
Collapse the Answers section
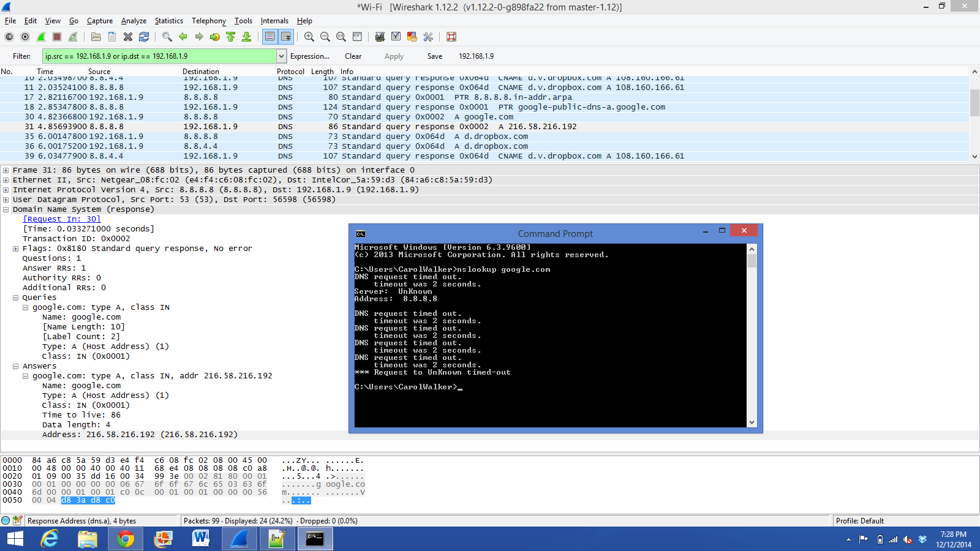coord(15,366)
